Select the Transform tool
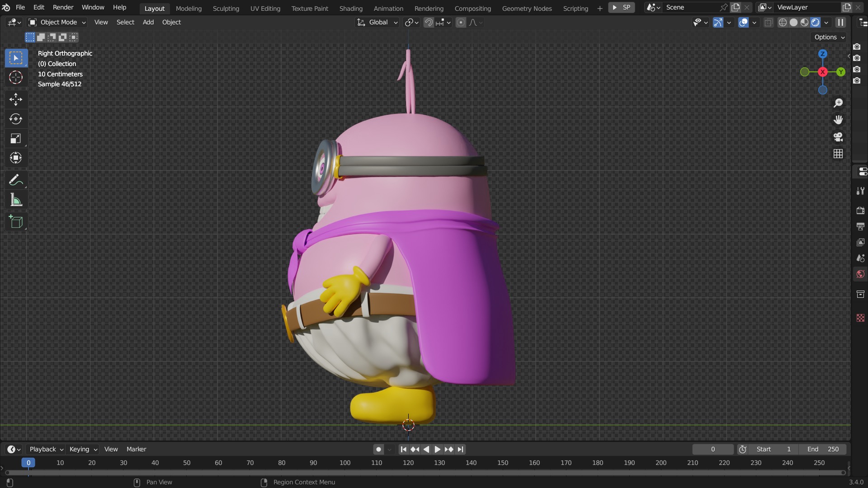 [16, 158]
